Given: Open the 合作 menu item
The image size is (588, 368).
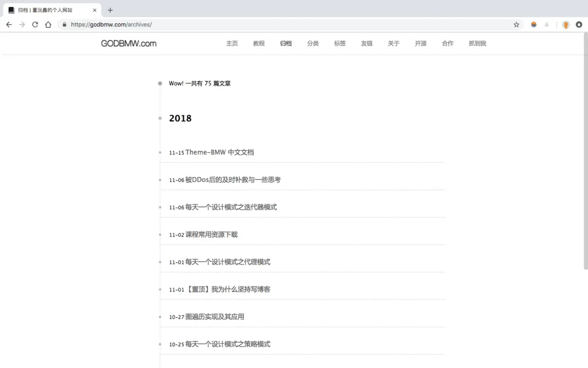Looking at the screenshot, I should [x=448, y=43].
